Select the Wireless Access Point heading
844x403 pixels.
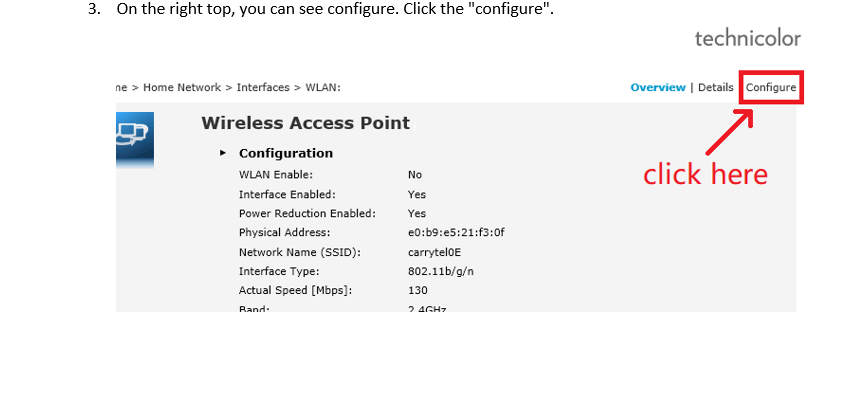point(306,123)
